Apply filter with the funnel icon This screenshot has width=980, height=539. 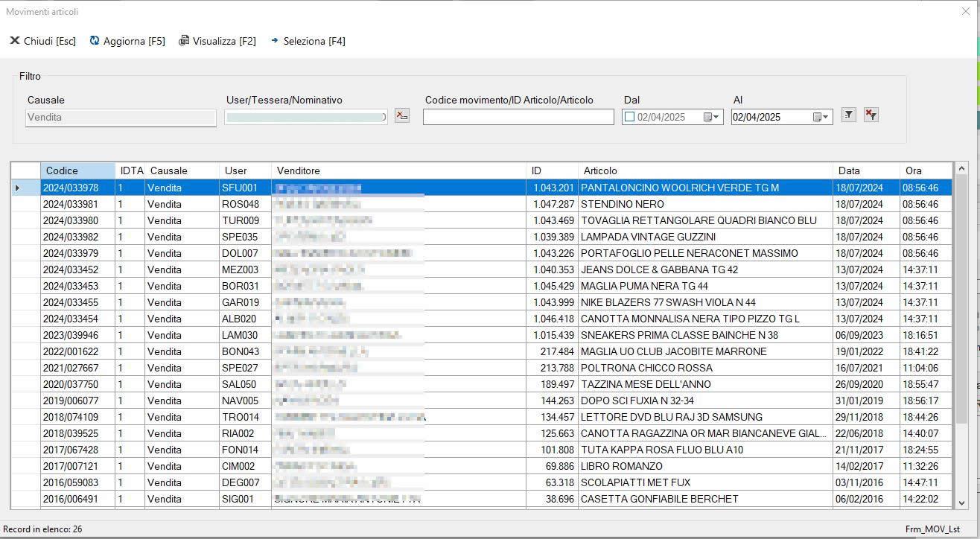click(x=848, y=115)
